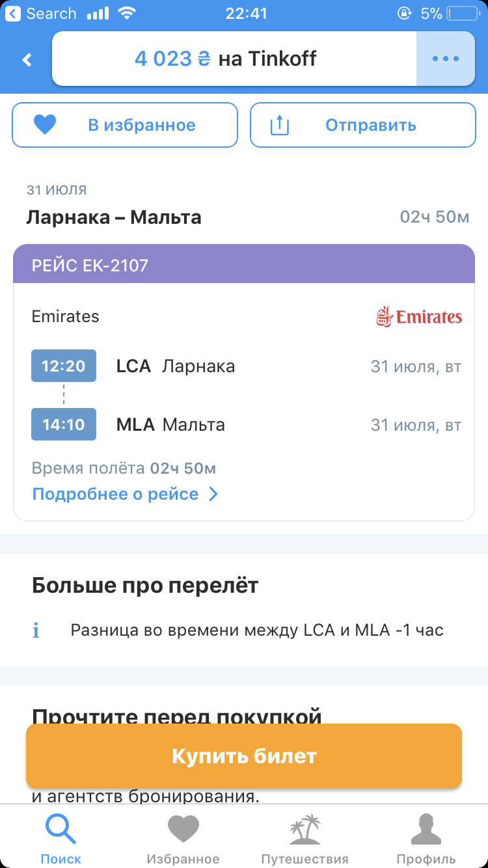Tap the share icon next to Отправить

click(x=279, y=125)
